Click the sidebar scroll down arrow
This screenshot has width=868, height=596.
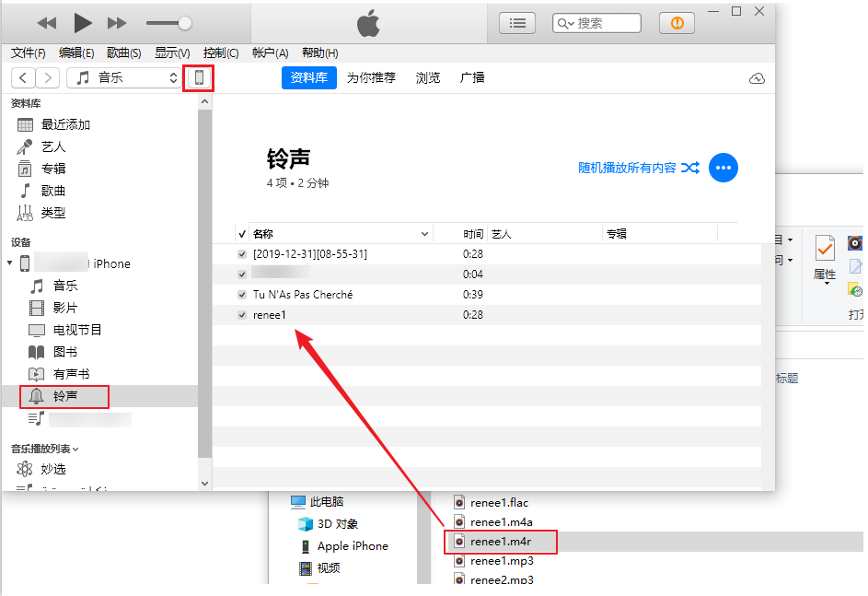pyautogui.click(x=205, y=484)
